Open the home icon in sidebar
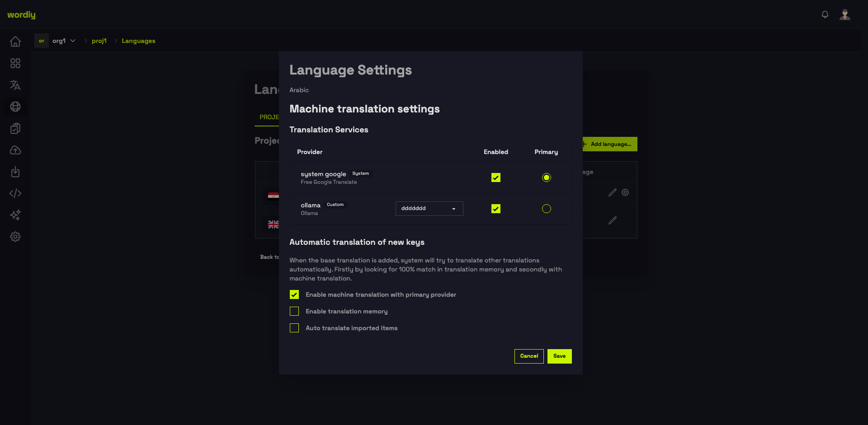868x425 pixels. click(x=15, y=42)
